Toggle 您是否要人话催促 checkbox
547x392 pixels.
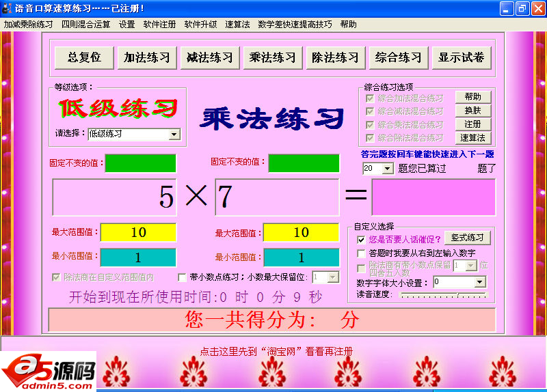coord(361,240)
